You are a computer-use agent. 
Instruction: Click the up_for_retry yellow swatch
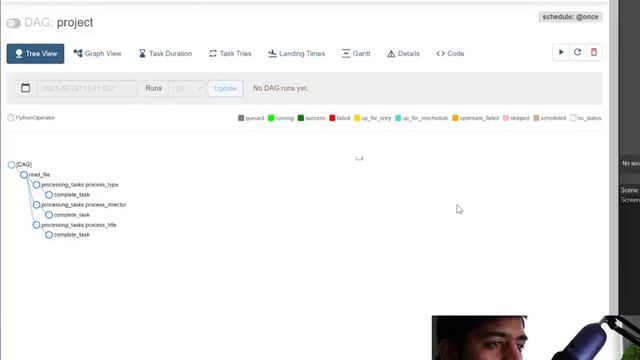point(357,118)
